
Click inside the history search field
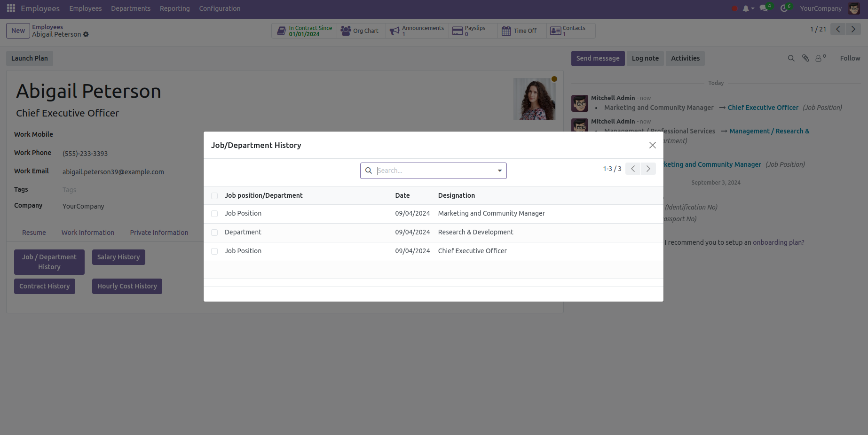433,171
